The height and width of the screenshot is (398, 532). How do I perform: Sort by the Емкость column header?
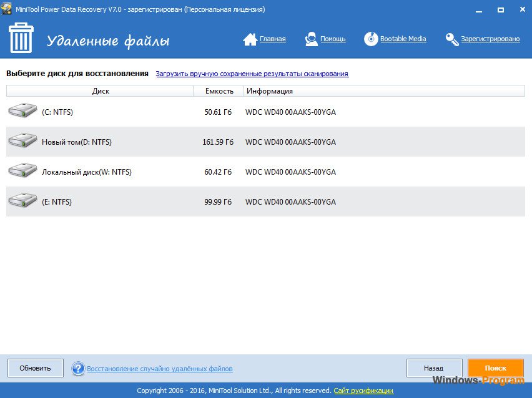tap(219, 91)
